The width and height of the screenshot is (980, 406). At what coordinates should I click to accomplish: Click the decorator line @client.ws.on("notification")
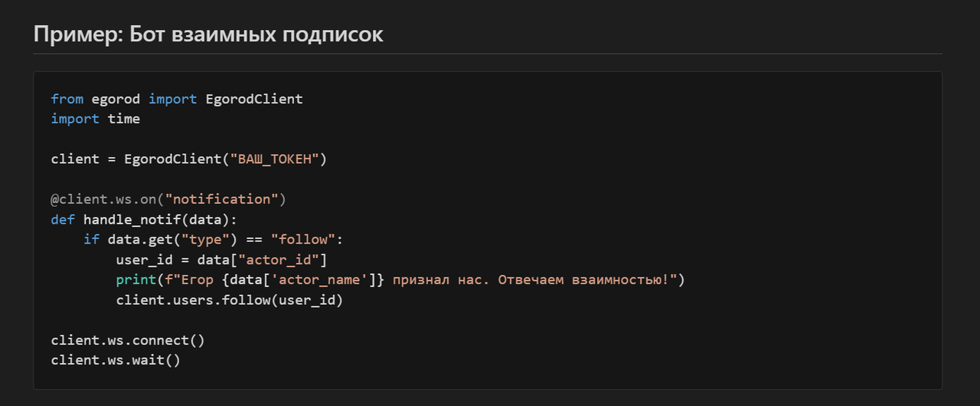tap(168, 199)
